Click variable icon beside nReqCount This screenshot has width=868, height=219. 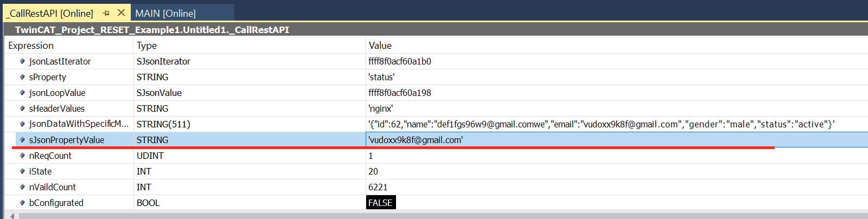pyautogui.click(x=22, y=156)
